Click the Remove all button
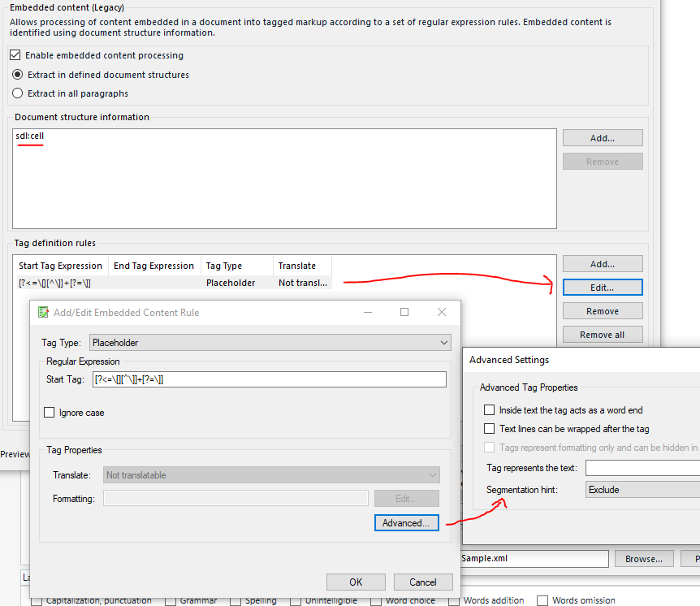The height and width of the screenshot is (606, 700). tap(602, 335)
